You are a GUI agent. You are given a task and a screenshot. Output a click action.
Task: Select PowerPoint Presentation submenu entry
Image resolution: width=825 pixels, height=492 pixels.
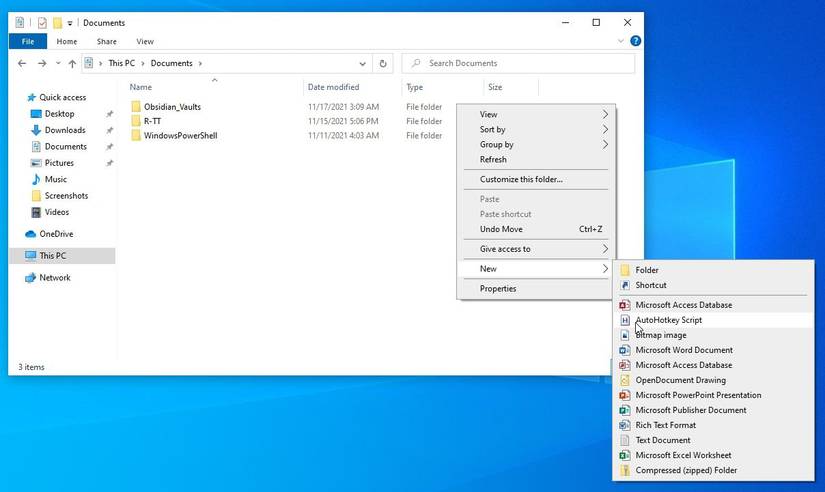(713, 395)
